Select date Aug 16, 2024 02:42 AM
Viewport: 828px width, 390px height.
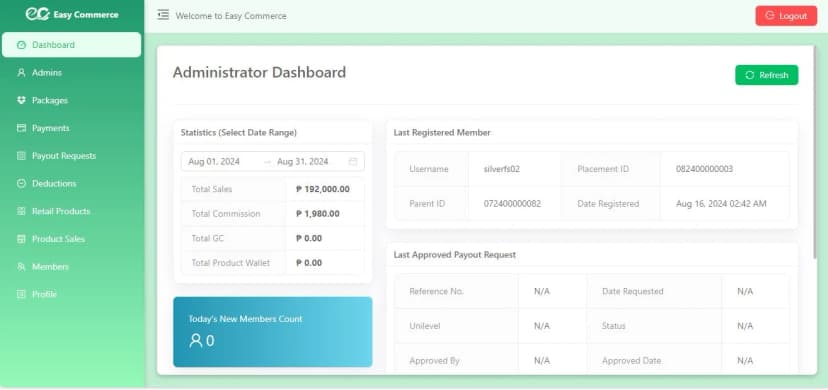pos(721,204)
